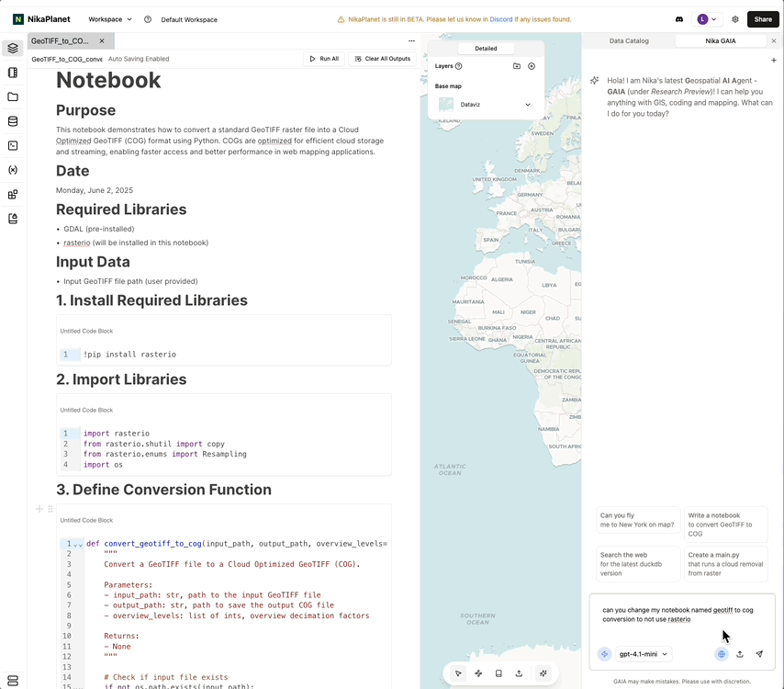Toggle the lightning bolt mode in chat
The image size is (784, 689).
(x=604, y=654)
